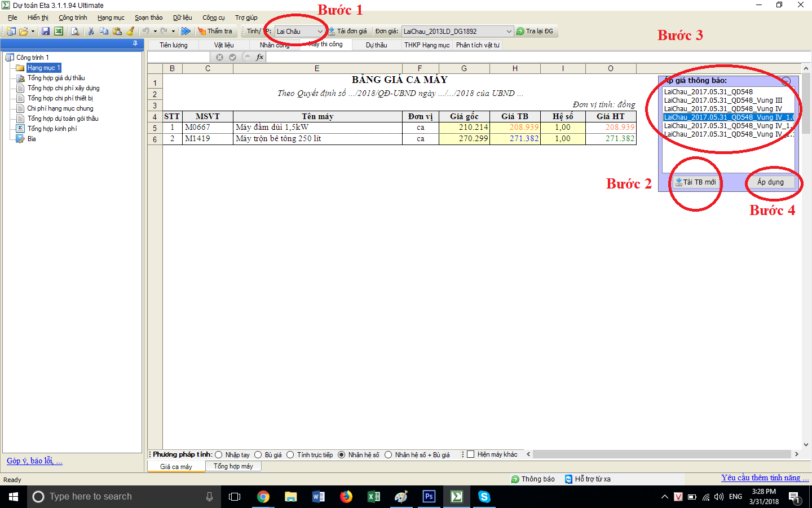Viewport: 812px width, 508px height.
Task: Click the format painter brush icon
Action: pos(131,32)
